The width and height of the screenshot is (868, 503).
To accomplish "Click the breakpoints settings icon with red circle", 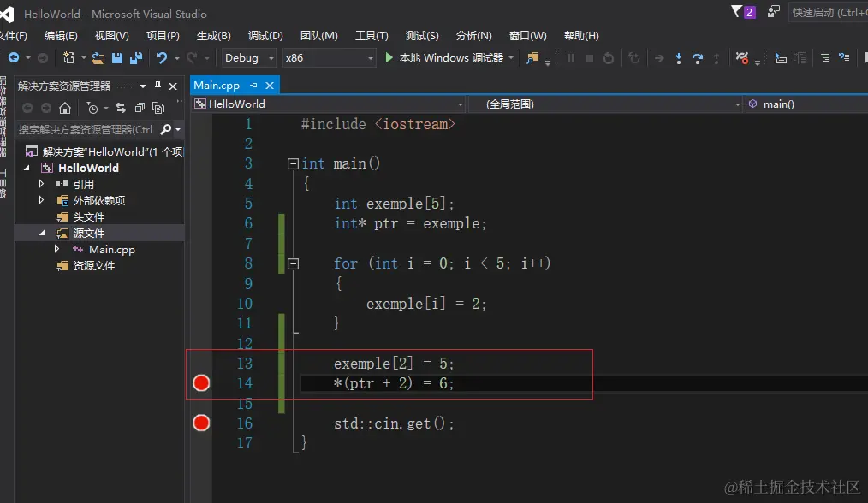I will click(x=742, y=57).
